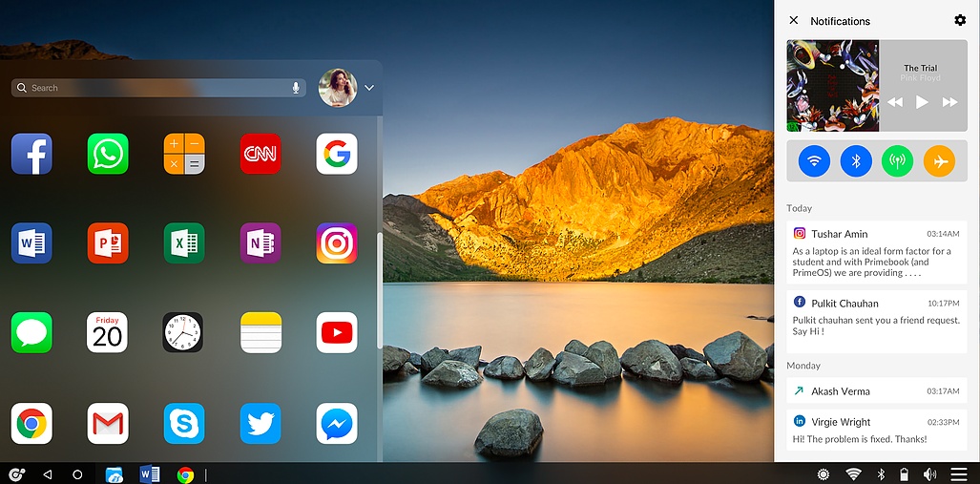Skip to the previous track
The height and width of the screenshot is (484, 980).
coord(895,102)
